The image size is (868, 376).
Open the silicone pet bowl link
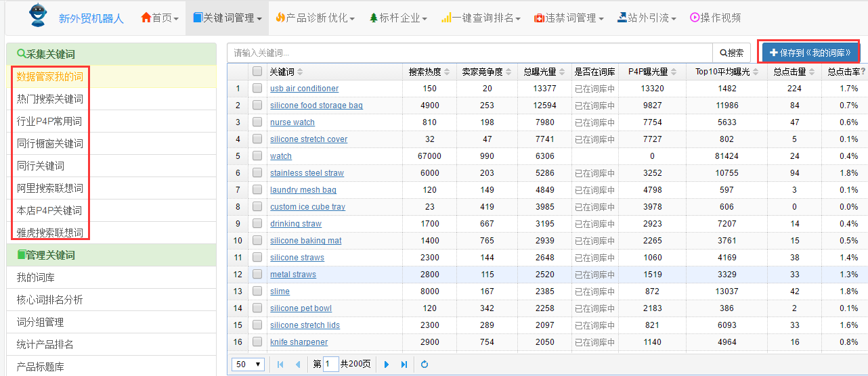(x=301, y=308)
